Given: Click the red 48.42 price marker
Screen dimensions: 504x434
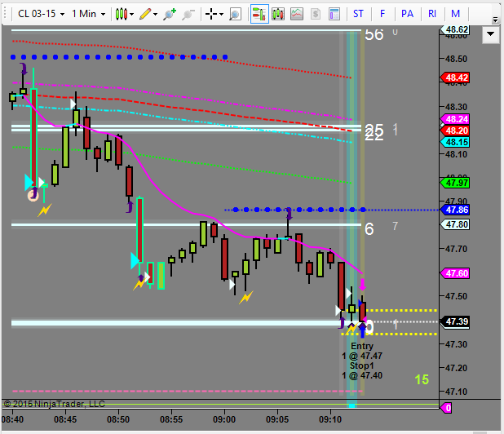Looking at the screenshot, I should (x=455, y=77).
